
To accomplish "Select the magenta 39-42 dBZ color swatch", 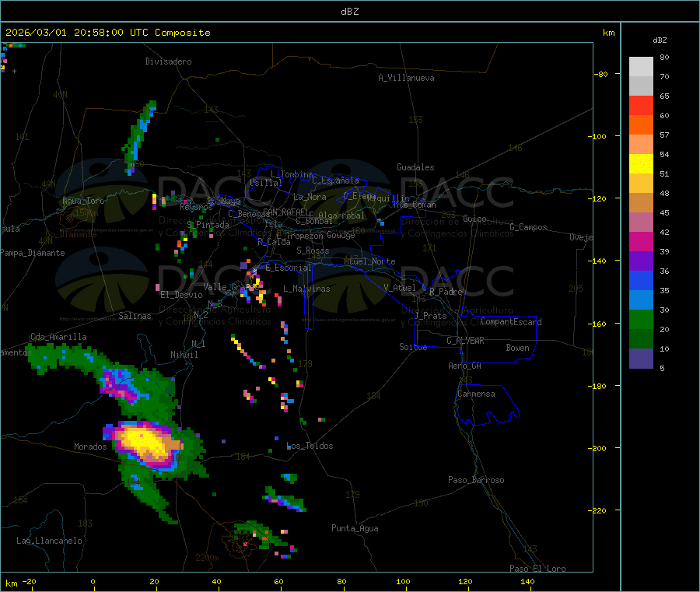I will point(641,241).
